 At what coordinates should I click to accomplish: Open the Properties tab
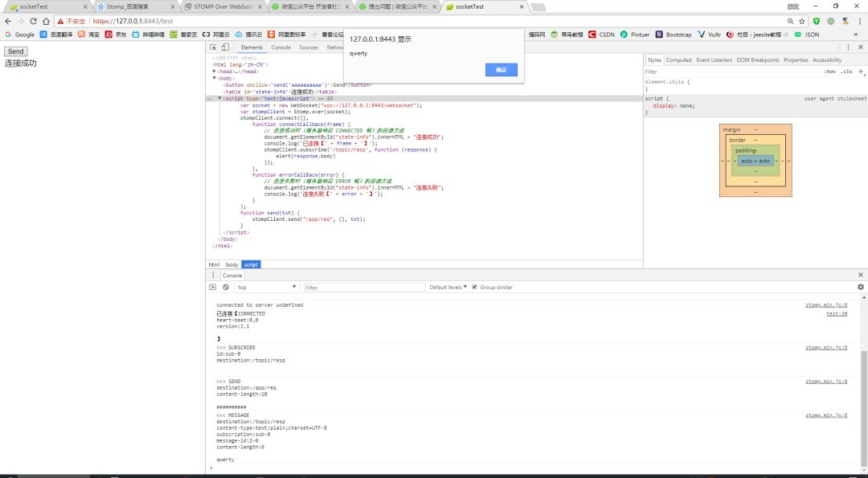point(796,59)
